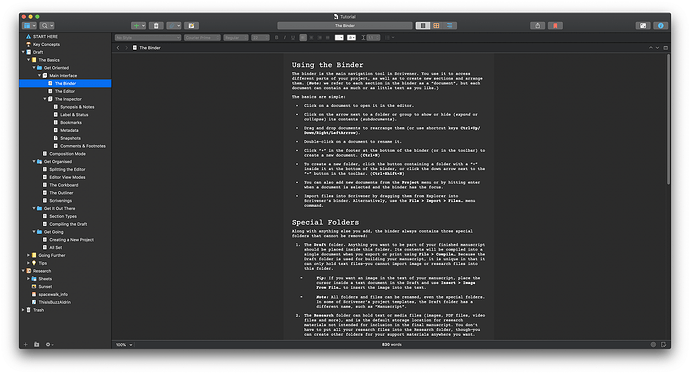Open spacewalk_info research item
Viewport: 690px width, 373px height.
tap(53, 295)
